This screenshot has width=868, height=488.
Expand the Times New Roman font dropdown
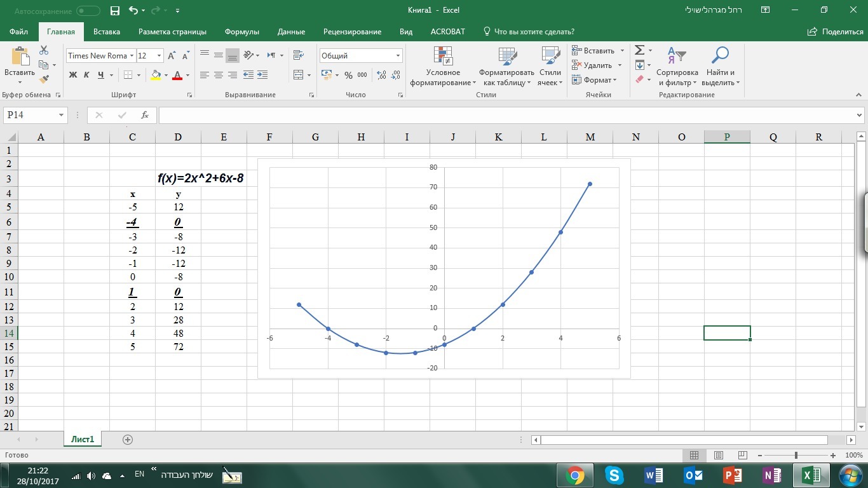coord(132,56)
